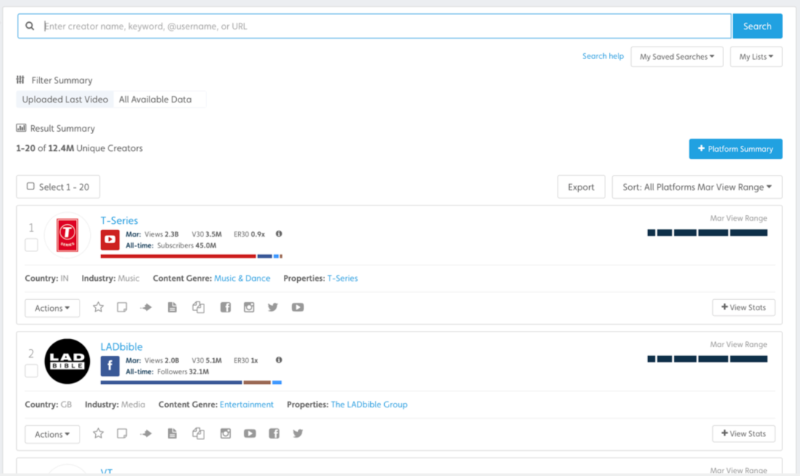Click the copy icon for LADbible
This screenshot has width=800, height=476.
198,433
